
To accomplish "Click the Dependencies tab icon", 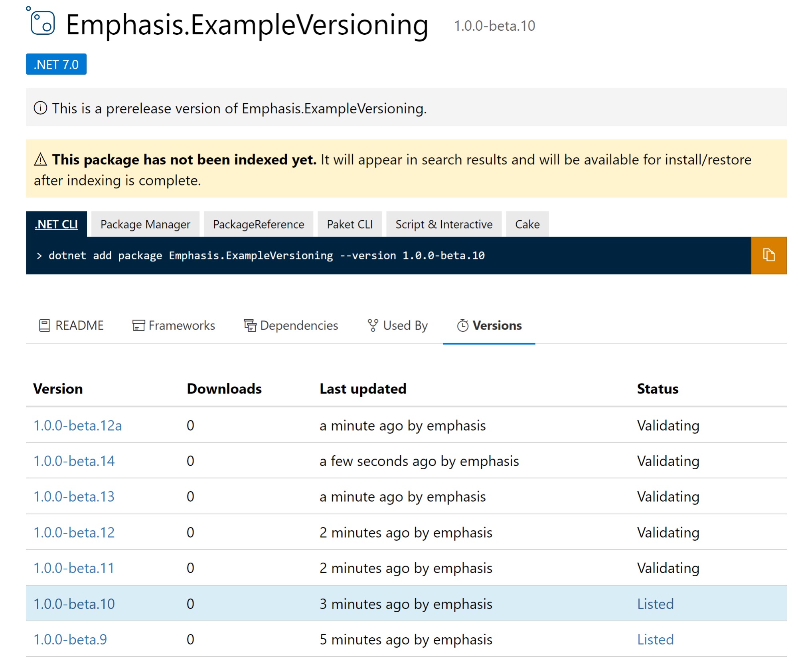I will (249, 325).
